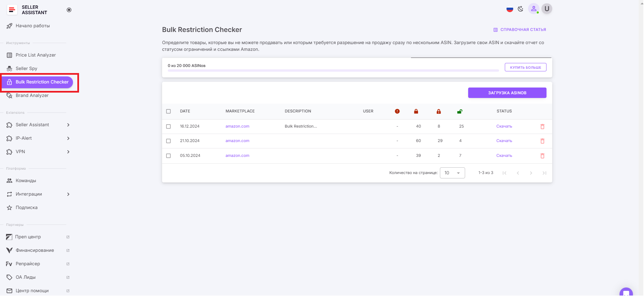The width and height of the screenshot is (644, 307).
Task: Expand the Seller Assistant extension chevron
Action: point(68,125)
